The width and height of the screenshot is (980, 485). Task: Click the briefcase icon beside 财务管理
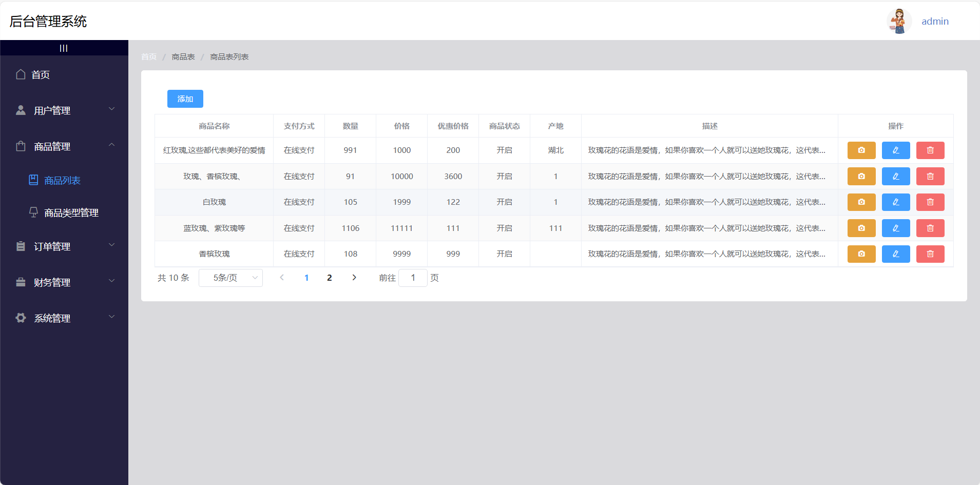[x=21, y=282]
